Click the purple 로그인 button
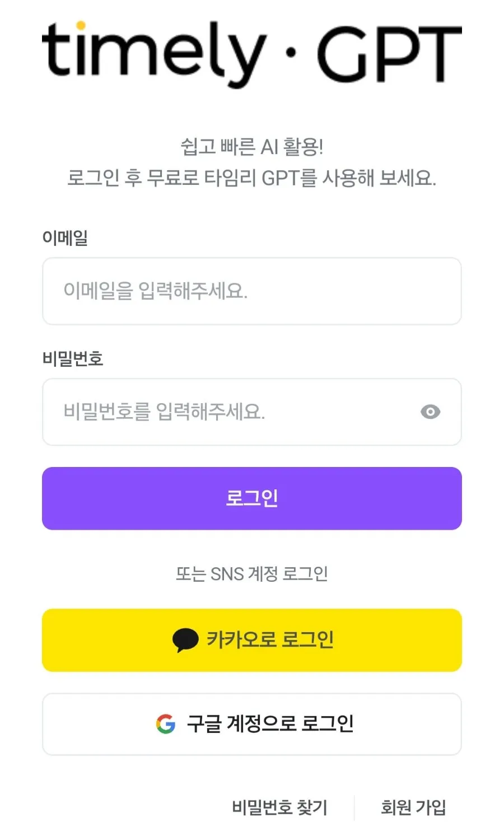The width and height of the screenshot is (504, 836). coord(252,498)
